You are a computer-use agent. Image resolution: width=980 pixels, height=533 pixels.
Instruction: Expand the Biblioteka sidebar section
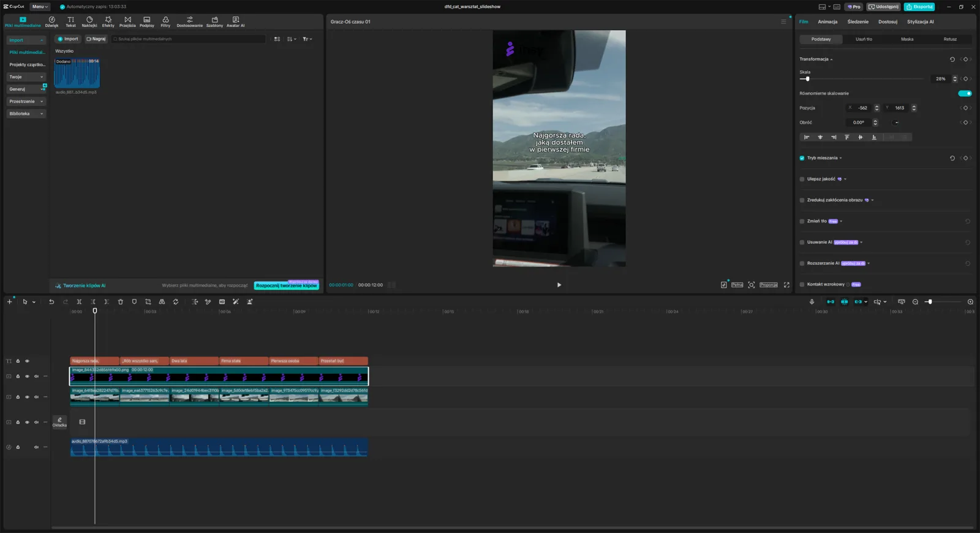(x=26, y=114)
